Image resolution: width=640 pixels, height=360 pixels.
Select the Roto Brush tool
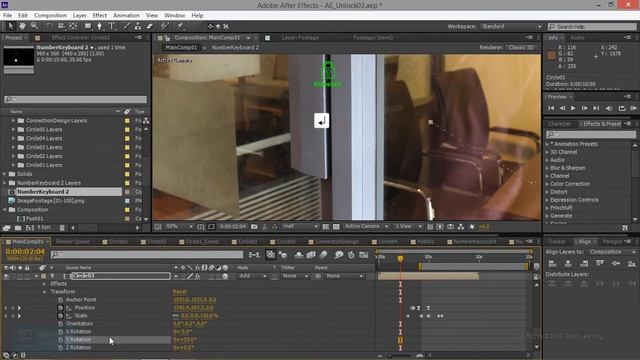165,26
